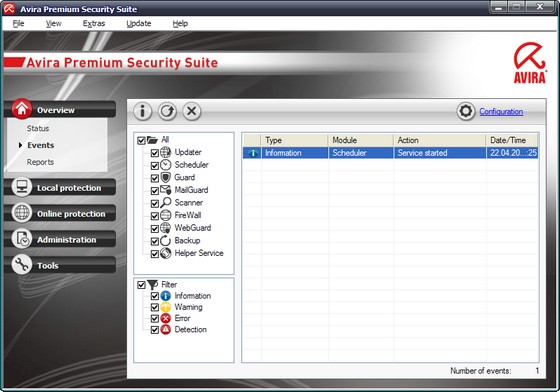
Task: Open the View menu
Action: pyautogui.click(x=54, y=24)
